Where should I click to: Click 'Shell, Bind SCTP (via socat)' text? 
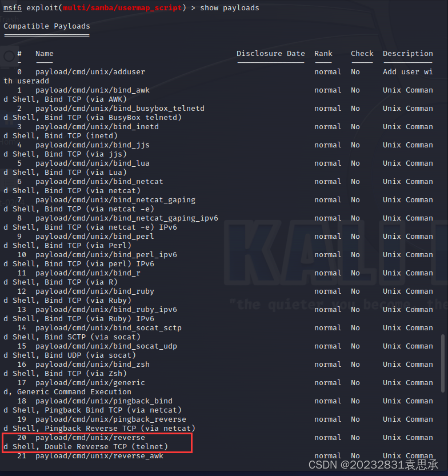click(76, 337)
